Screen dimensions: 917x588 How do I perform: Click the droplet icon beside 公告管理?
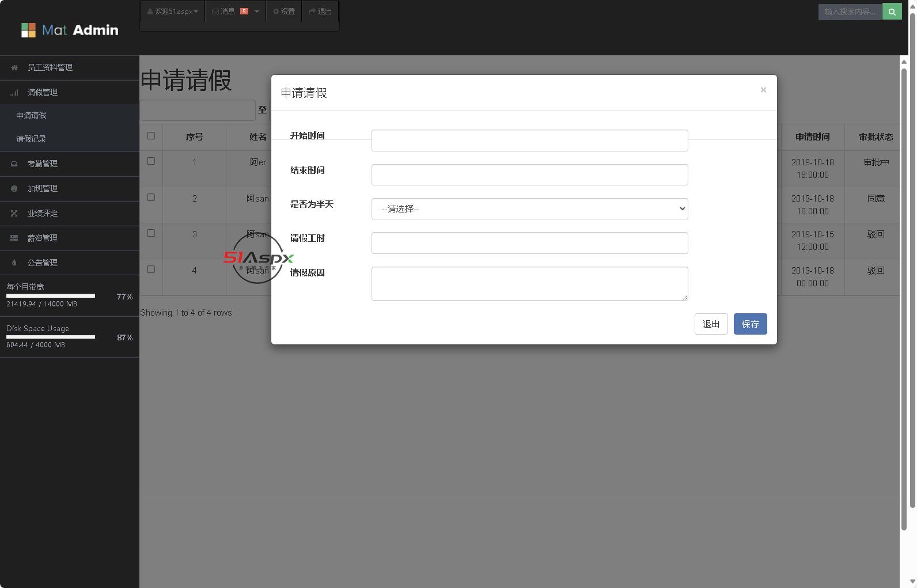click(x=14, y=263)
